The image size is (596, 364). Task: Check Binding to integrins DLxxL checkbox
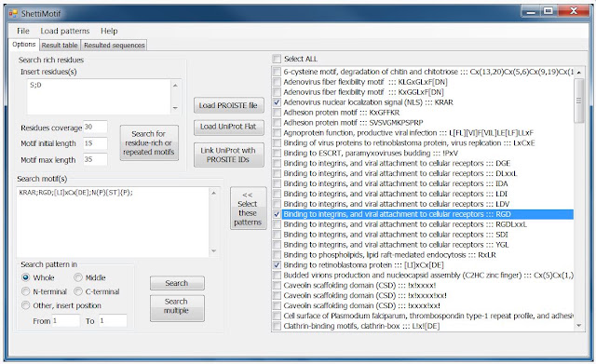click(277, 173)
